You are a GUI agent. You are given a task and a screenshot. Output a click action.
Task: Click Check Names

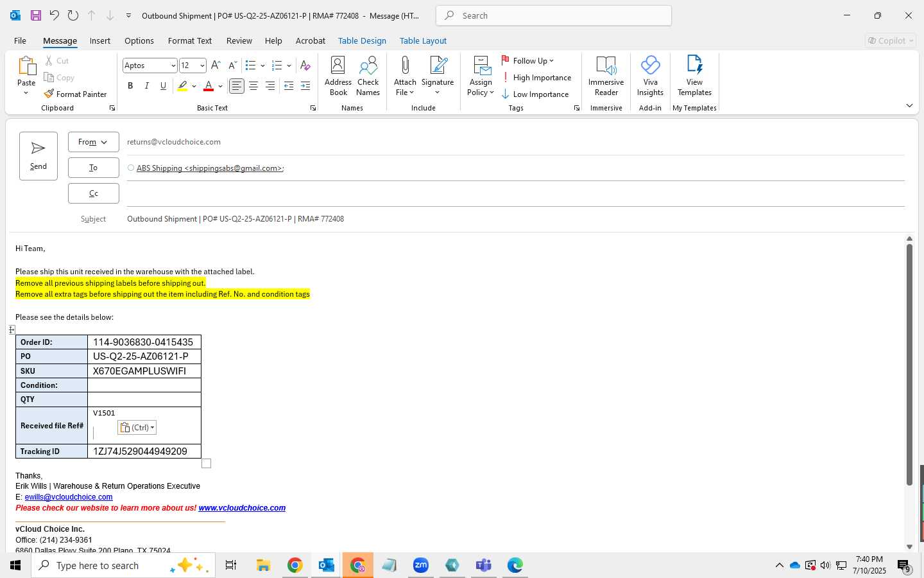pos(368,76)
